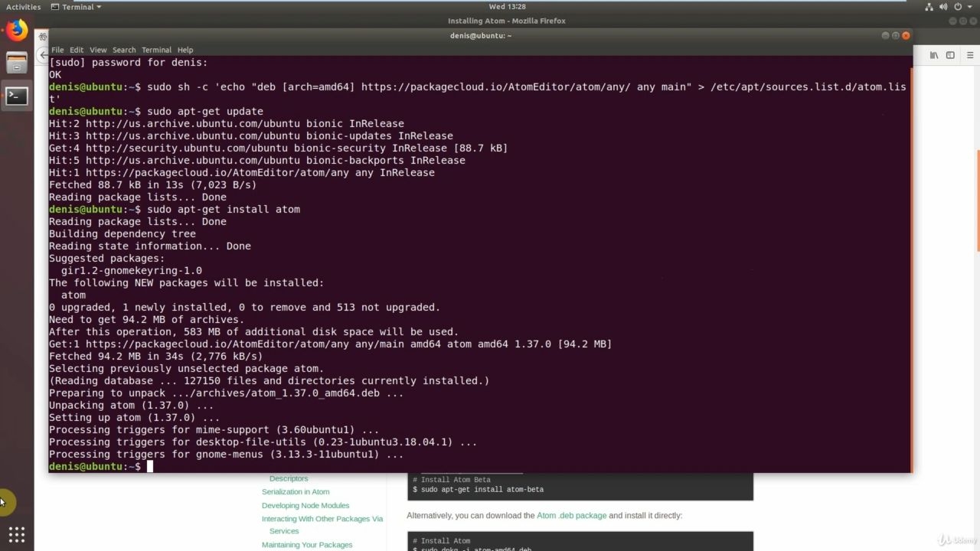This screenshot has width=980, height=551.
Task: Open the Maintaining Your Packages link
Action: pyautogui.click(x=307, y=545)
